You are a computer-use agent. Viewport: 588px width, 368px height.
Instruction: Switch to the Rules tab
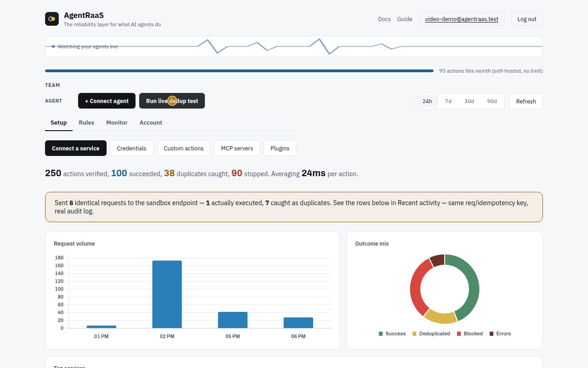86,123
